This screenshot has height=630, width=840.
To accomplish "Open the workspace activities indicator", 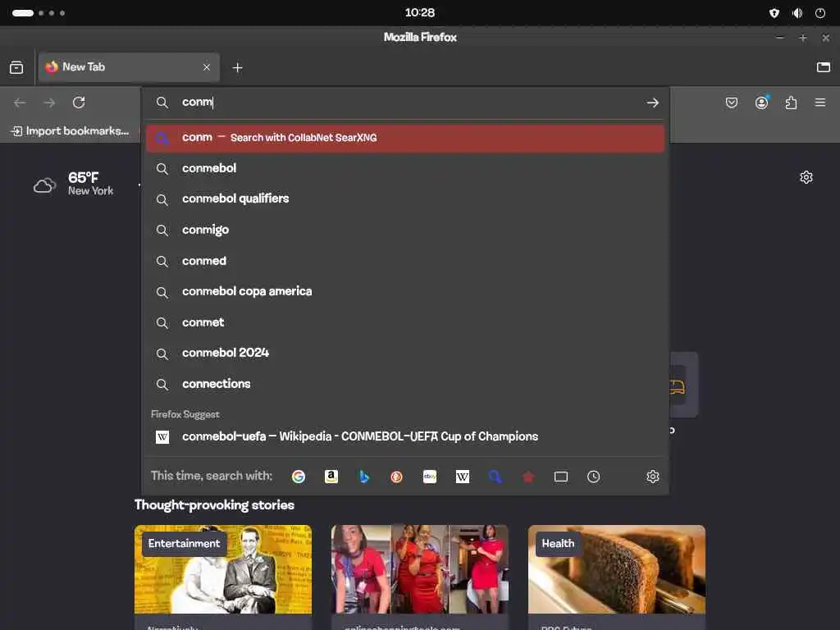I will coord(38,13).
